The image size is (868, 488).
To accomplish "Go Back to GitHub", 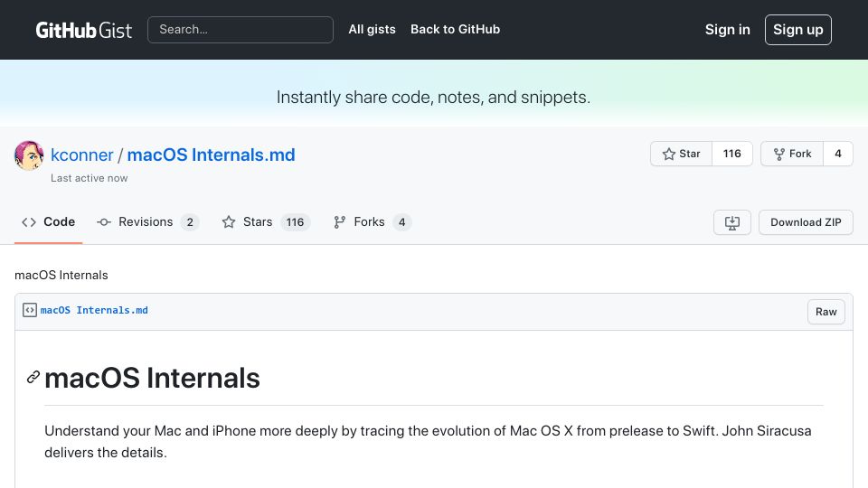I will (x=455, y=29).
